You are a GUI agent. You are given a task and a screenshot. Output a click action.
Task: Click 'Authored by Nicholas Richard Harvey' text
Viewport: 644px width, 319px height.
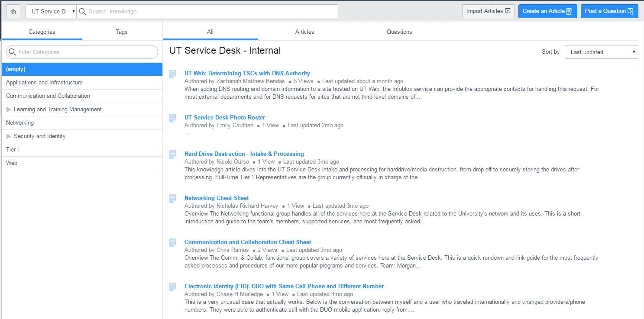click(x=231, y=206)
